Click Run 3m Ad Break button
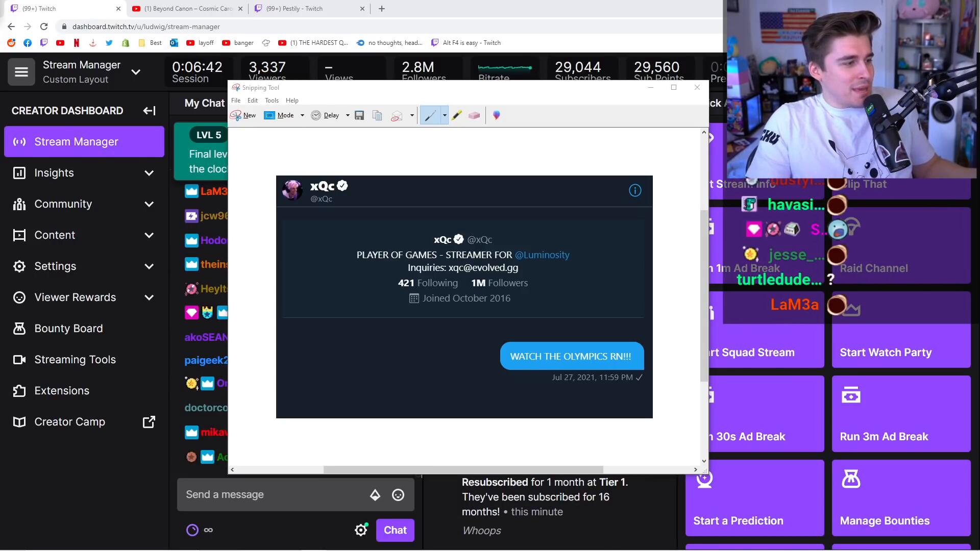The width and height of the screenshot is (980, 551). pyautogui.click(x=901, y=414)
